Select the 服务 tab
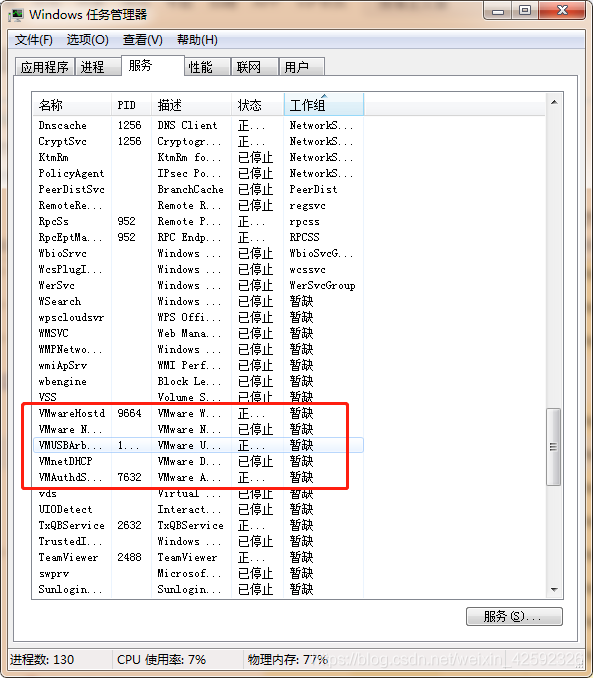 (x=153, y=66)
